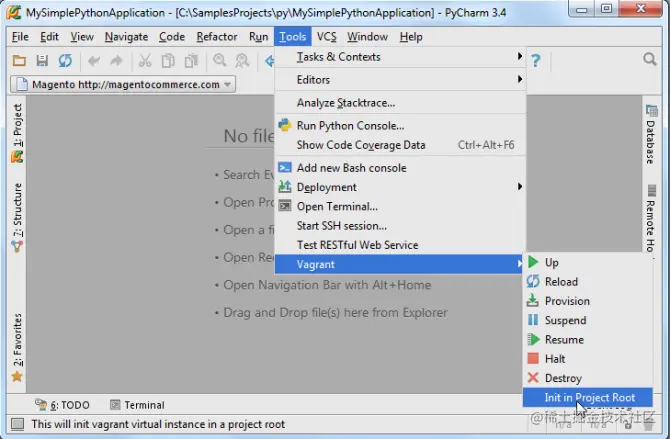Image resolution: width=670 pixels, height=439 pixels.
Task: Maximize the PyCharm window
Action: pyautogui.click(x=606, y=9)
